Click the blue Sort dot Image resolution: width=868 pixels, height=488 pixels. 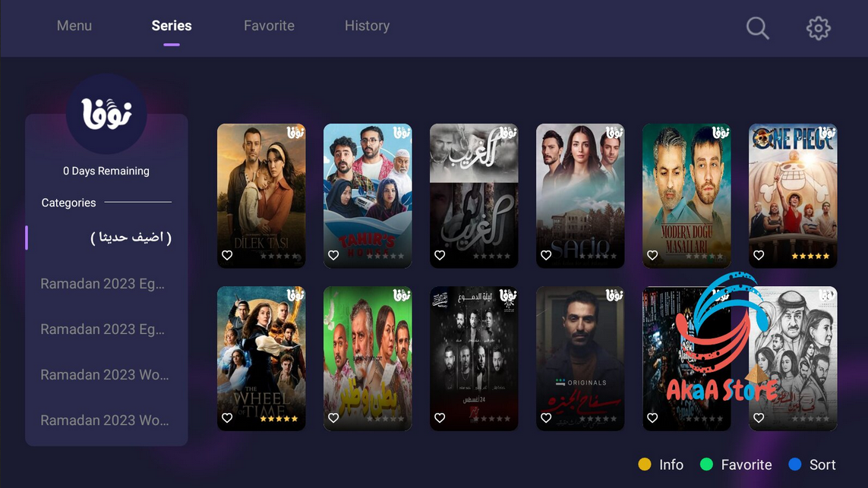pos(795,464)
